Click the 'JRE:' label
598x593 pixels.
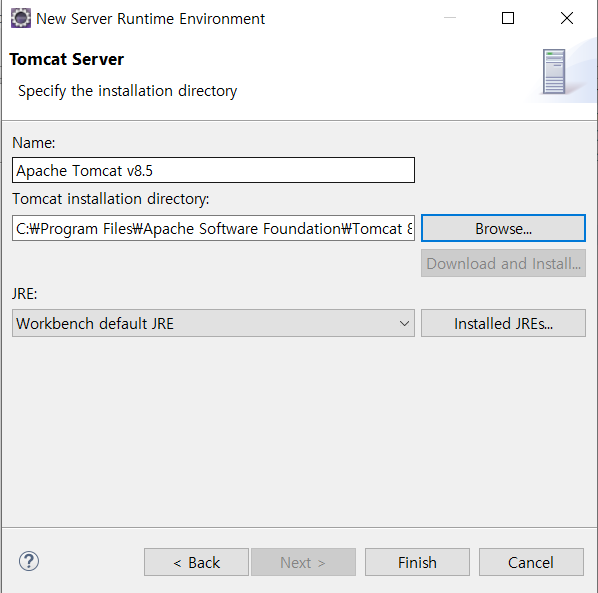coord(25,294)
